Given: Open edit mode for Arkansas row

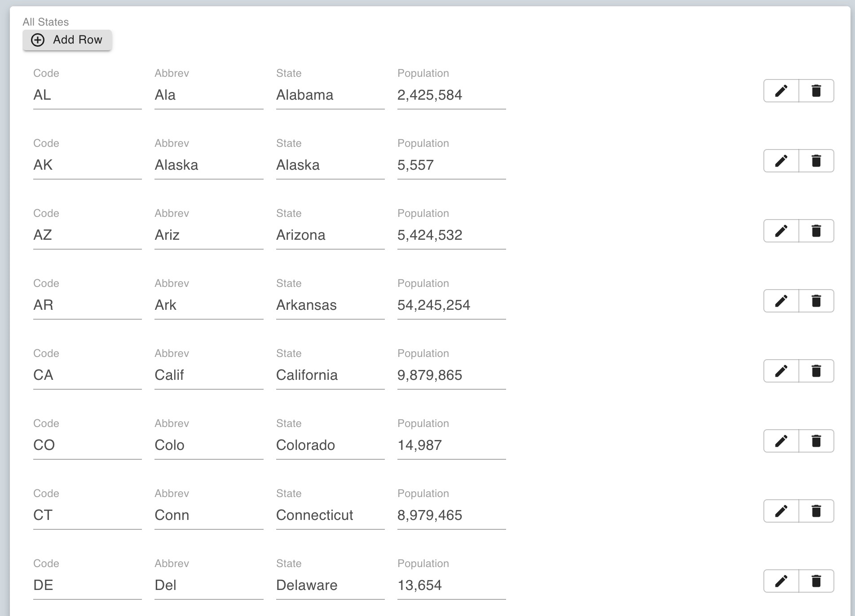Looking at the screenshot, I should (x=781, y=301).
